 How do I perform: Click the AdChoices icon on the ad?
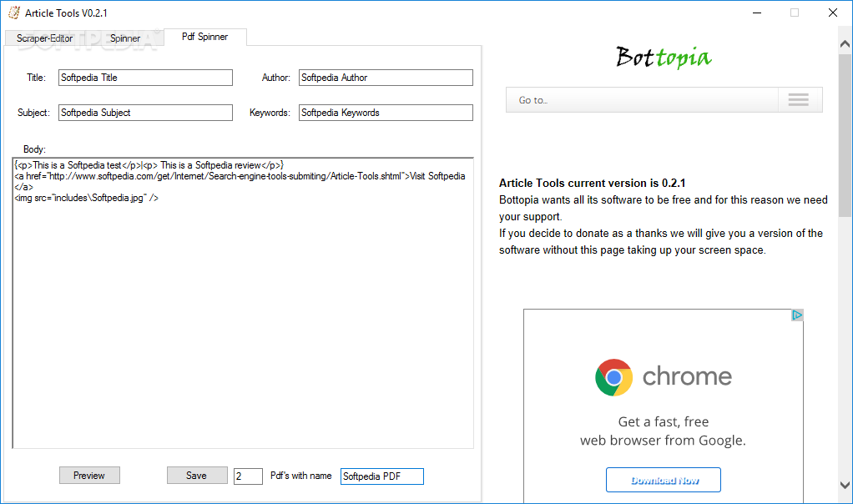(x=797, y=315)
